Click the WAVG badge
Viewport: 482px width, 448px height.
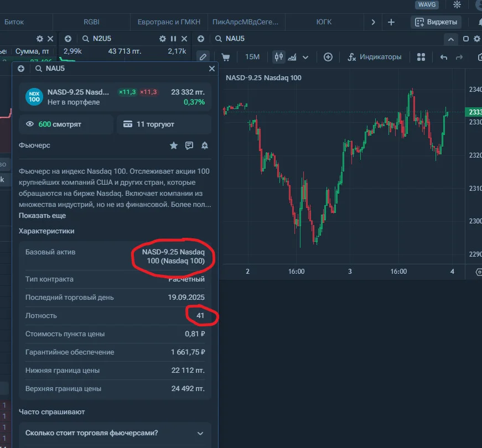pos(427,4)
